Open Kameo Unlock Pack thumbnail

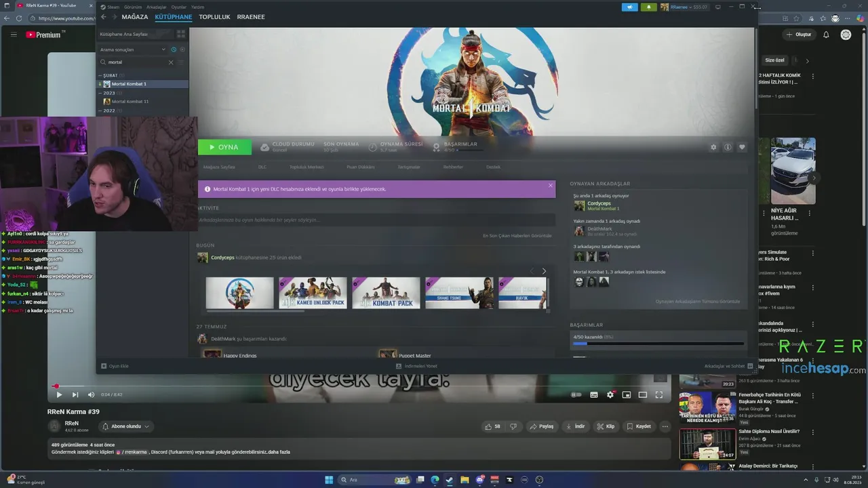point(313,293)
